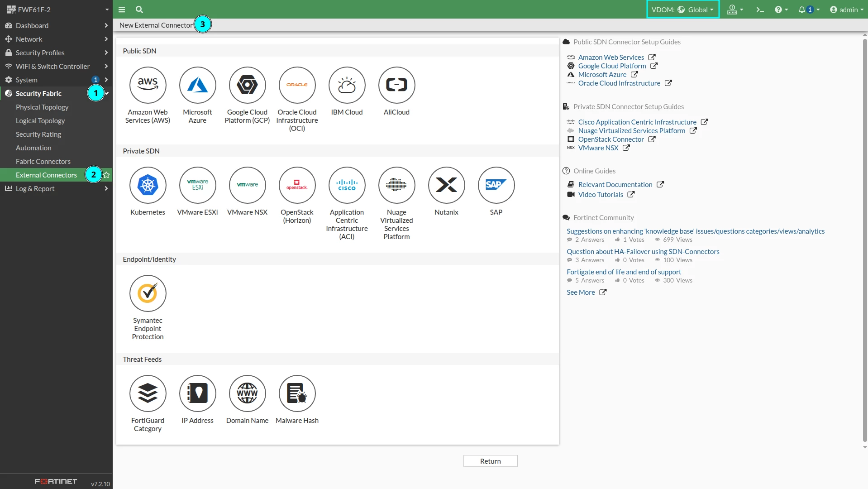
Task: Select External Connectors in the sidebar
Action: point(46,175)
